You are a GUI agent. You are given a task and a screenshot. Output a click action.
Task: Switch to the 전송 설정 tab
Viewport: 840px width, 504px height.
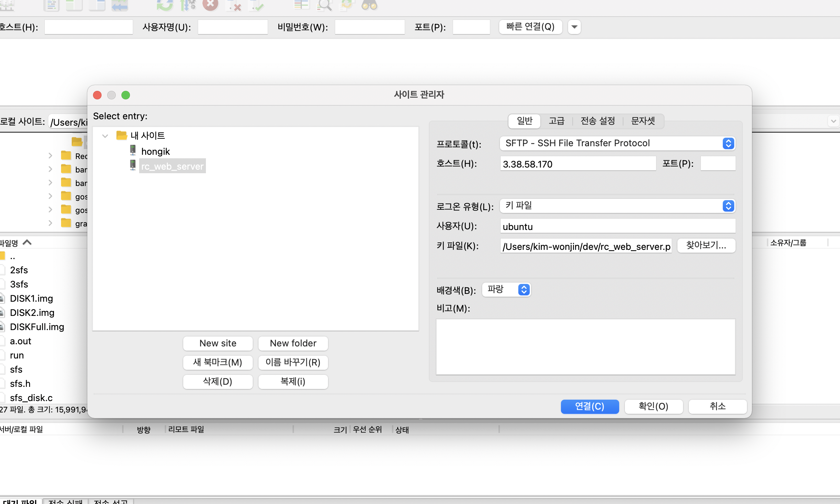[598, 121]
